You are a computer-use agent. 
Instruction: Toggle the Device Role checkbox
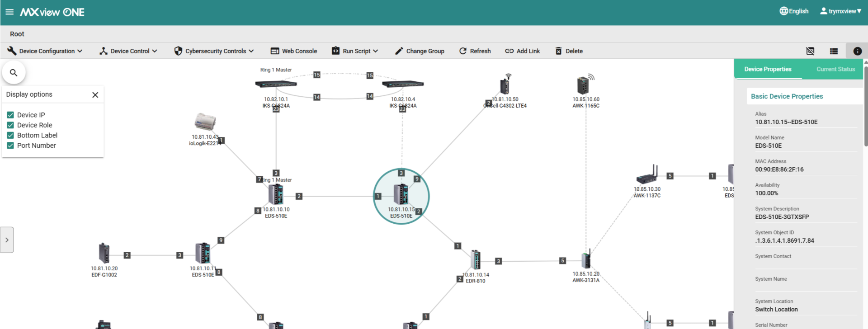point(10,125)
